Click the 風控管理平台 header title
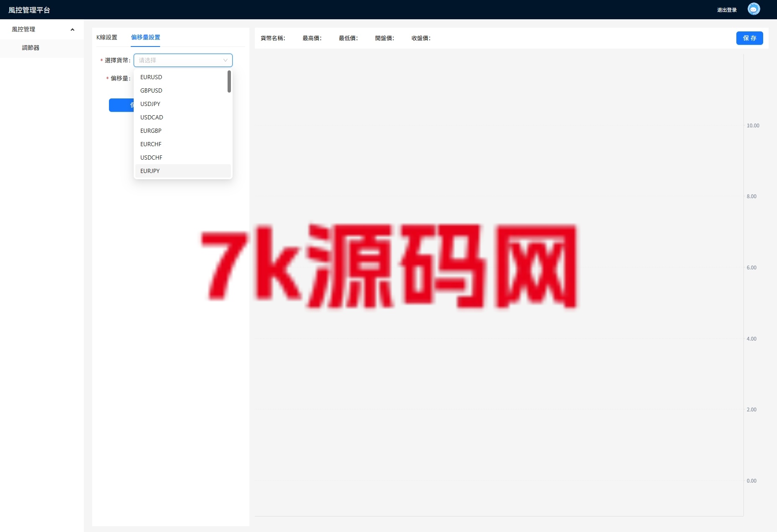 point(29,10)
